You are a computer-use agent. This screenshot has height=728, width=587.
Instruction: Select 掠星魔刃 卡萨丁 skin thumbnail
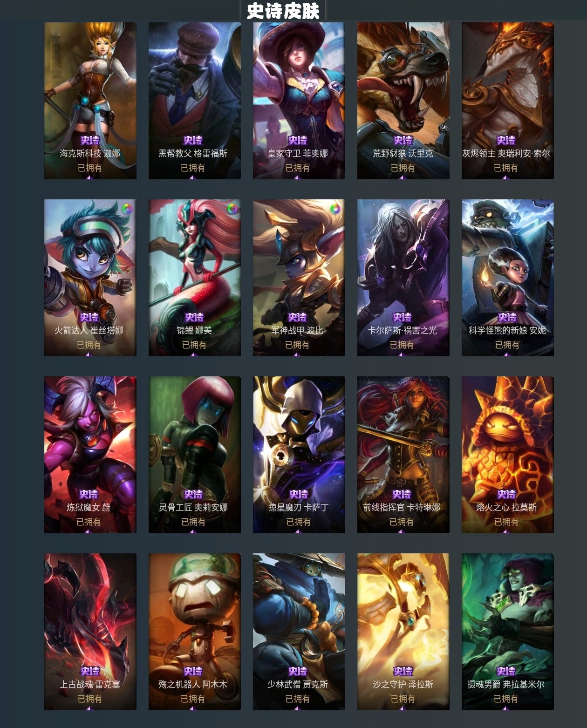coord(299,455)
